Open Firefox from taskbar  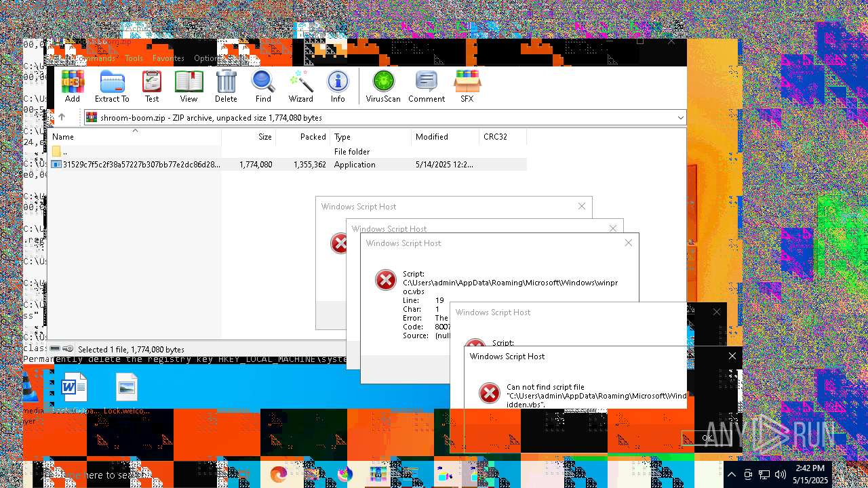[x=345, y=474]
